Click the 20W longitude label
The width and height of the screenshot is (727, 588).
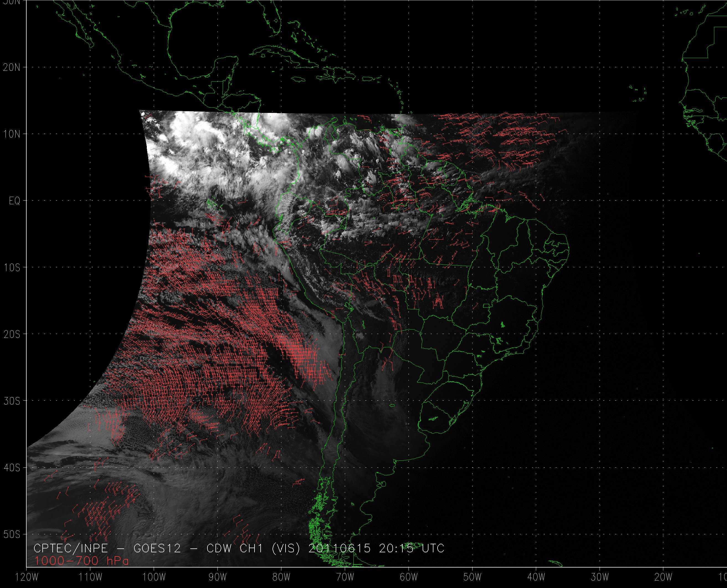point(663,577)
